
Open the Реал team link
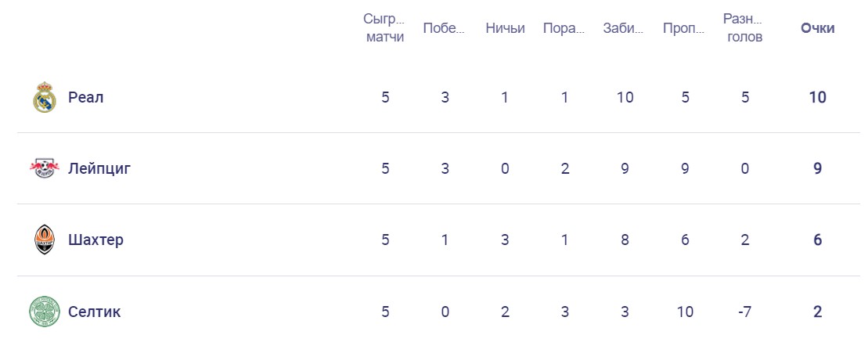(x=86, y=97)
